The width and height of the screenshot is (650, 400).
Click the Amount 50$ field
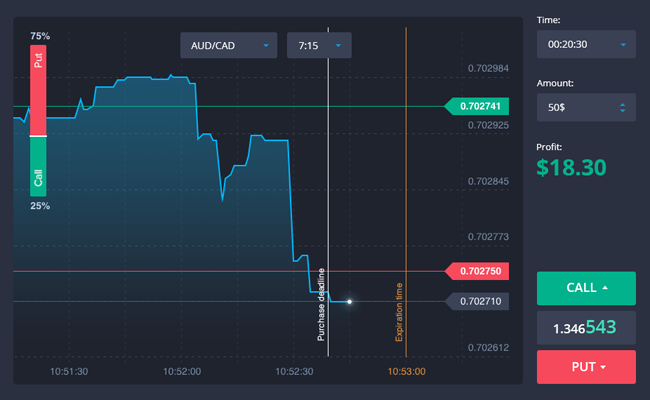tap(586, 107)
